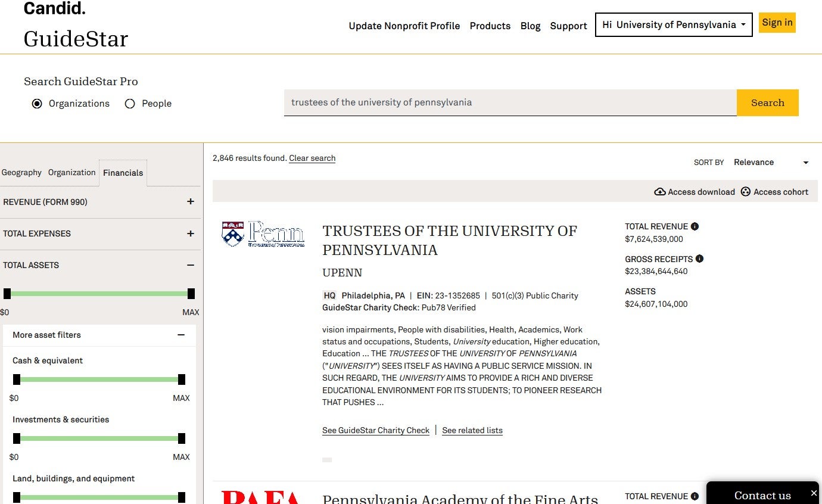Close the Contact us widget
The width and height of the screenshot is (822, 504).
[x=814, y=493]
